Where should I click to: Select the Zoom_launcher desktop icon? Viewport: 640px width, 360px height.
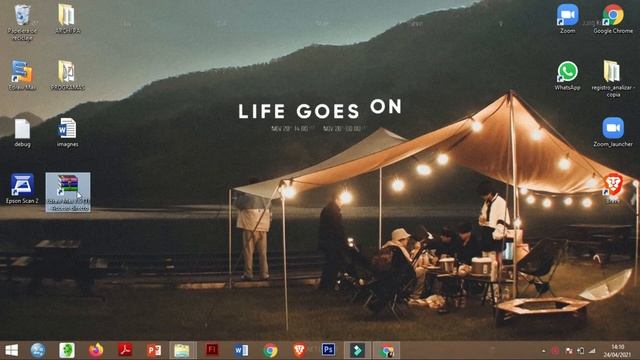tap(613, 131)
